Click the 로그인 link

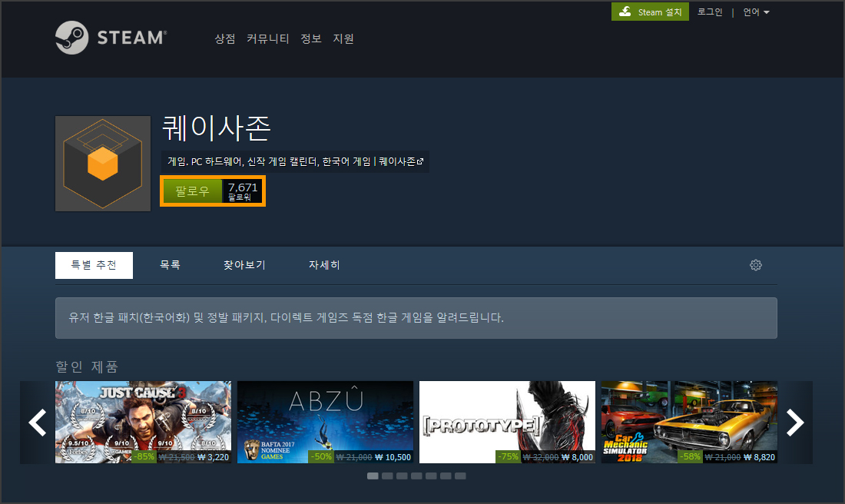click(x=710, y=12)
